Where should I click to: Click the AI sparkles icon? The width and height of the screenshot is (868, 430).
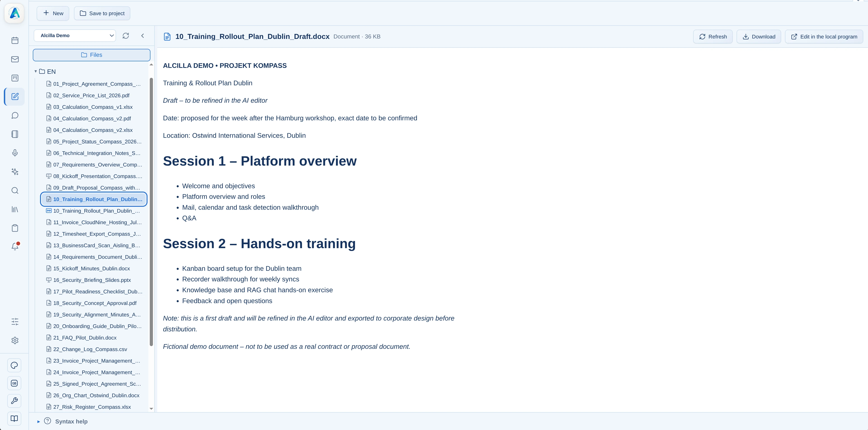point(15,172)
